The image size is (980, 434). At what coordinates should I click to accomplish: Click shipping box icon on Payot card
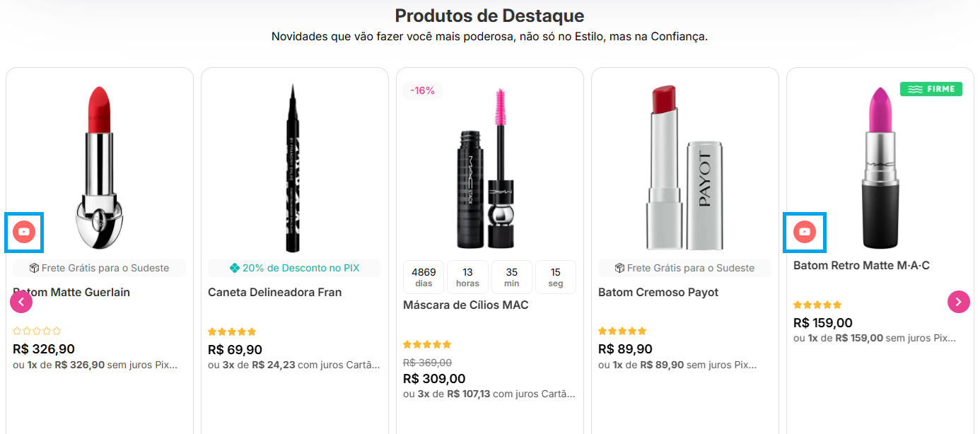[x=619, y=268]
